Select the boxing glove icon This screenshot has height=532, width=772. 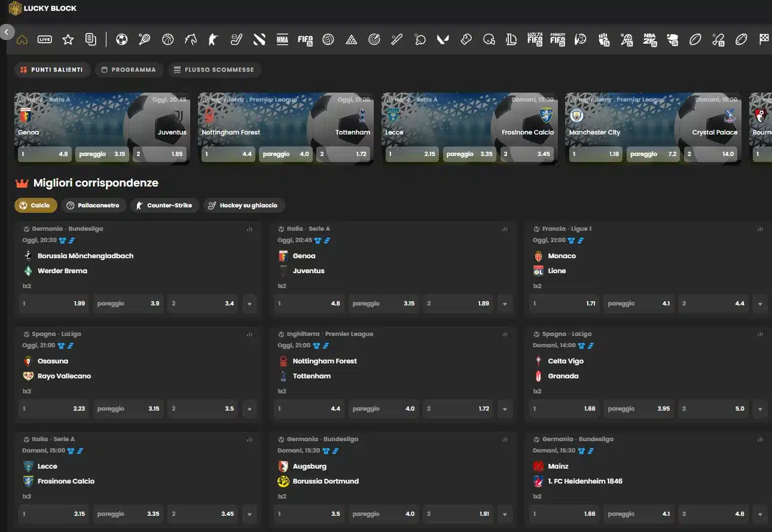466,39
